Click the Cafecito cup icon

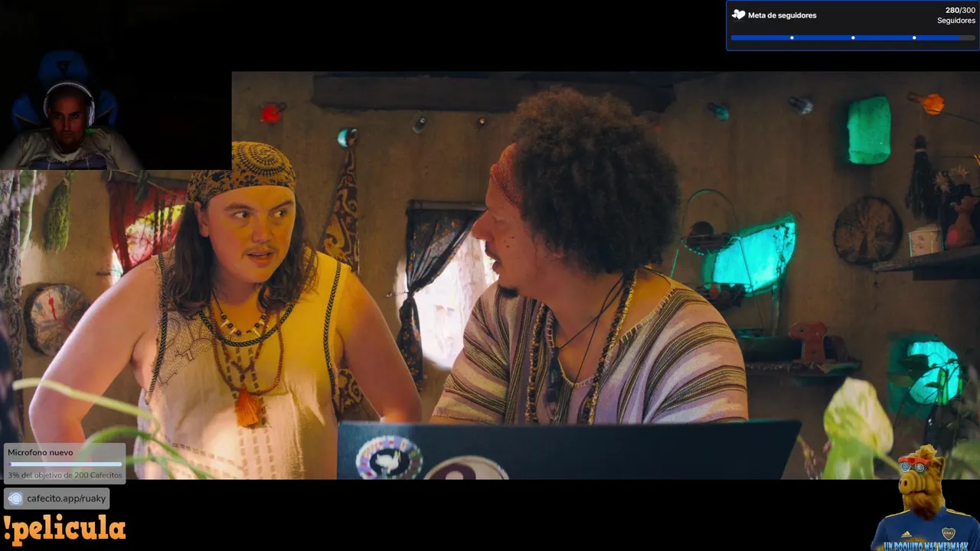[15, 499]
